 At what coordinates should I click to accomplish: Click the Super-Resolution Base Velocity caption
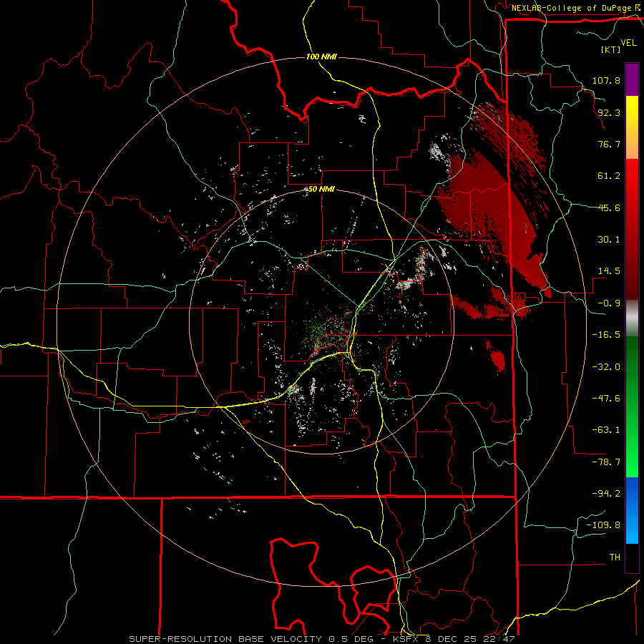click(321, 639)
